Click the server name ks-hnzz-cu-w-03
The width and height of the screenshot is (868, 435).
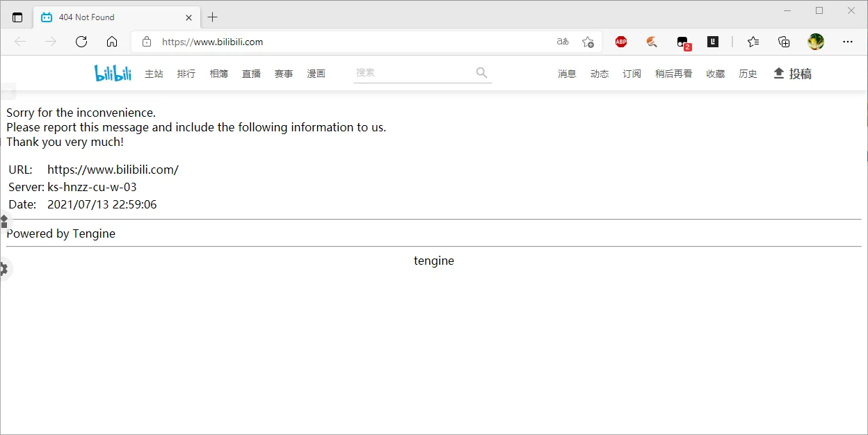click(92, 187)
